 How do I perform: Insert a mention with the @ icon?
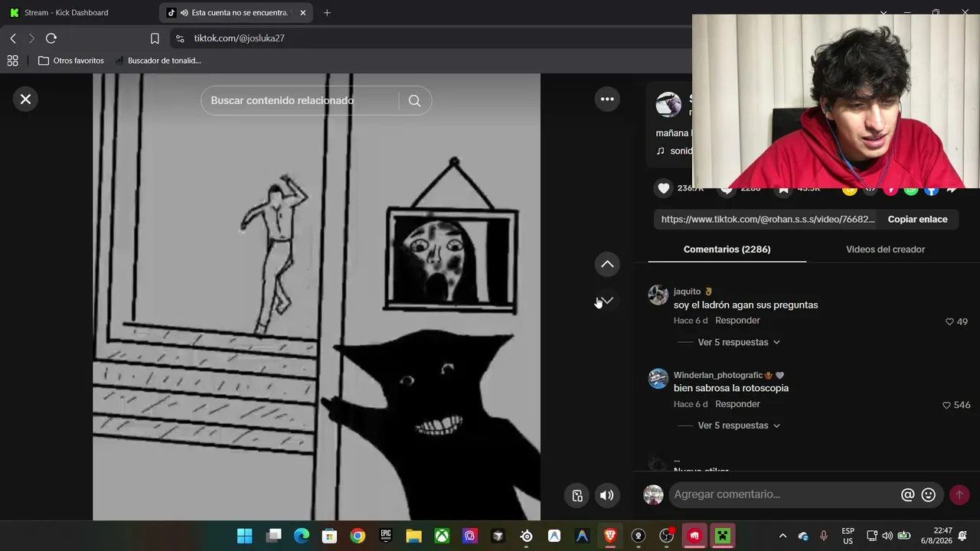pyautogui.click(x=907, y=495)
